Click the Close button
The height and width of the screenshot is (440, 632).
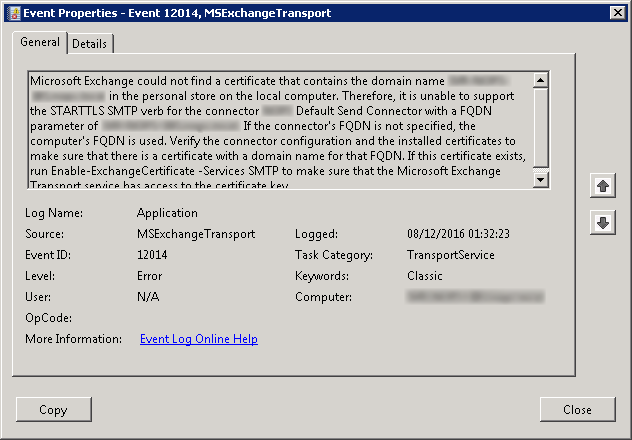[x=577, y=409]
